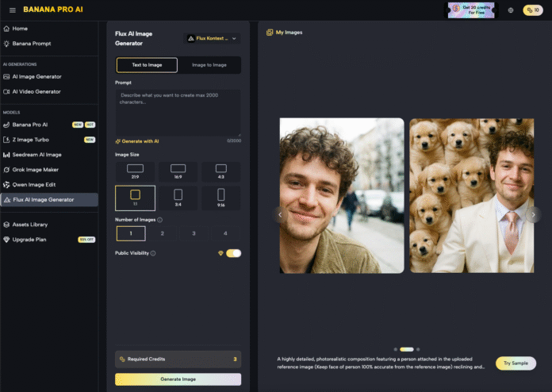Screen dimensions: 552x392
Task: Click the Public Visibility info icon
Action: click(153, 253)
